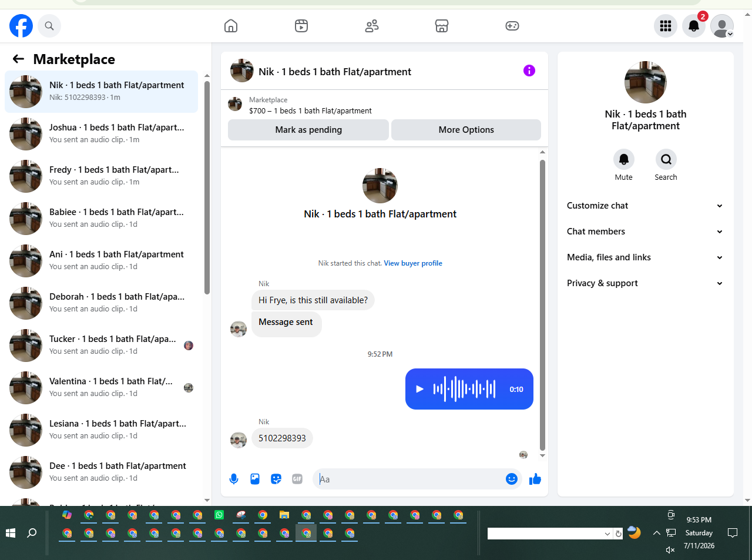Click the chat list scrollbar

coord(207,188)
